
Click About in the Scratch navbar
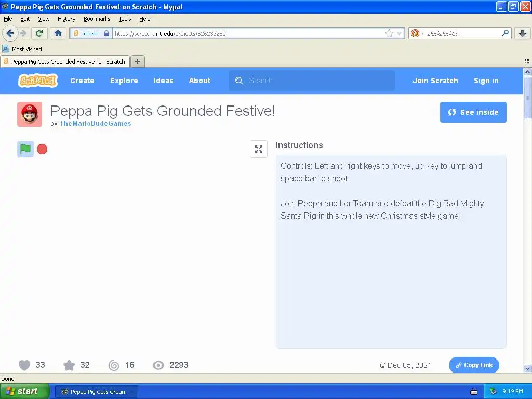click(199, 81)
